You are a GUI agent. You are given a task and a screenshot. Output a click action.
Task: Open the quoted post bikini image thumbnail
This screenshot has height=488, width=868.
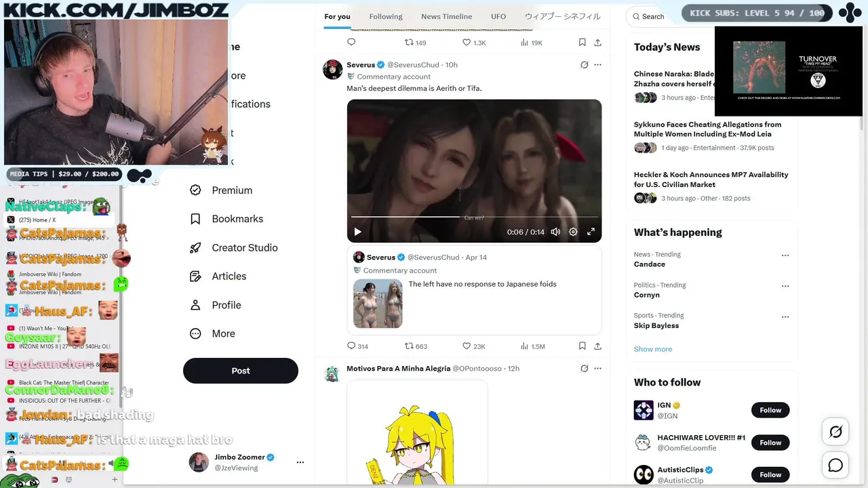click(x=378, y=304)
